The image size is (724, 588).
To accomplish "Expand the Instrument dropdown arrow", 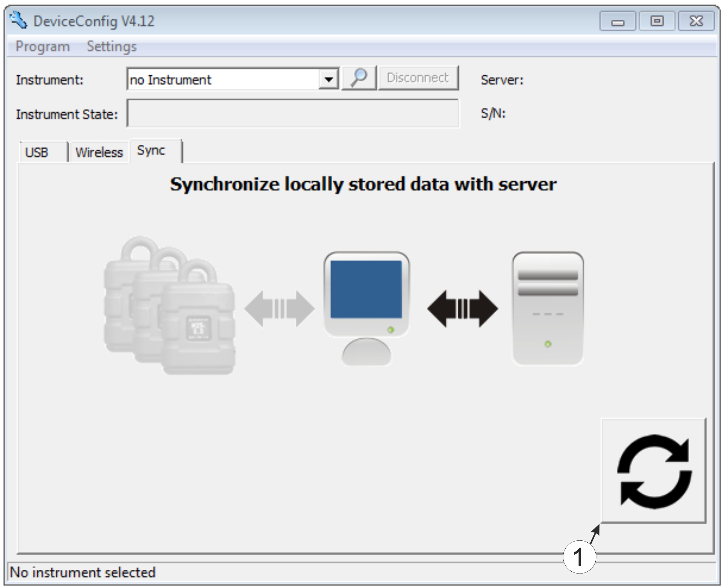I will (329, 80).
